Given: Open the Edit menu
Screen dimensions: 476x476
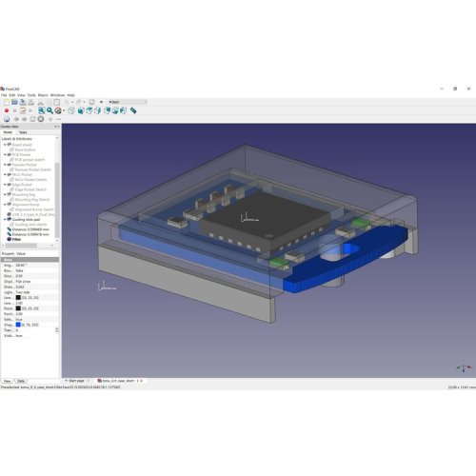Looking at the screenshot, I should (x=12, y=95).
